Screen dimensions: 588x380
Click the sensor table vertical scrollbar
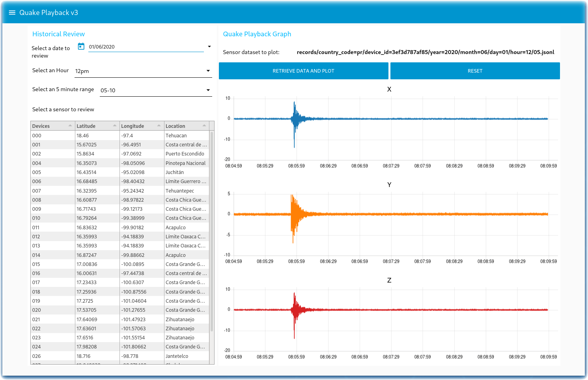coord(212,231)
